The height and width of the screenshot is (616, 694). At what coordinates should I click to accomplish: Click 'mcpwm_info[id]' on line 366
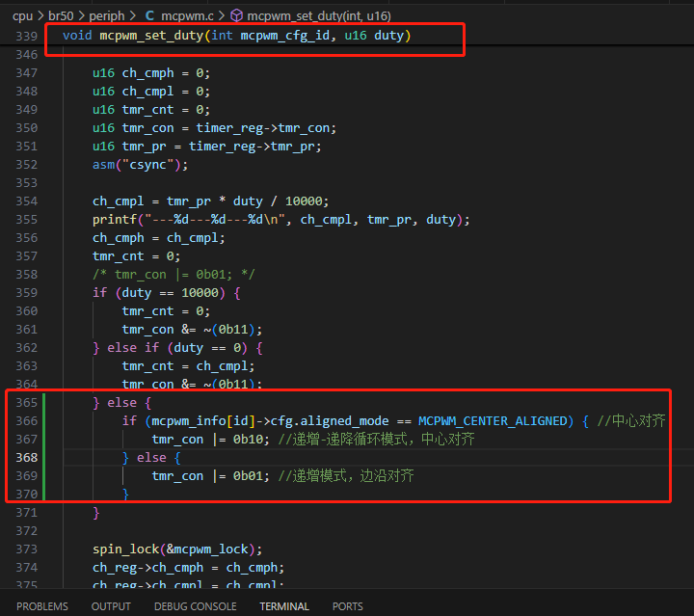(203, 421)
